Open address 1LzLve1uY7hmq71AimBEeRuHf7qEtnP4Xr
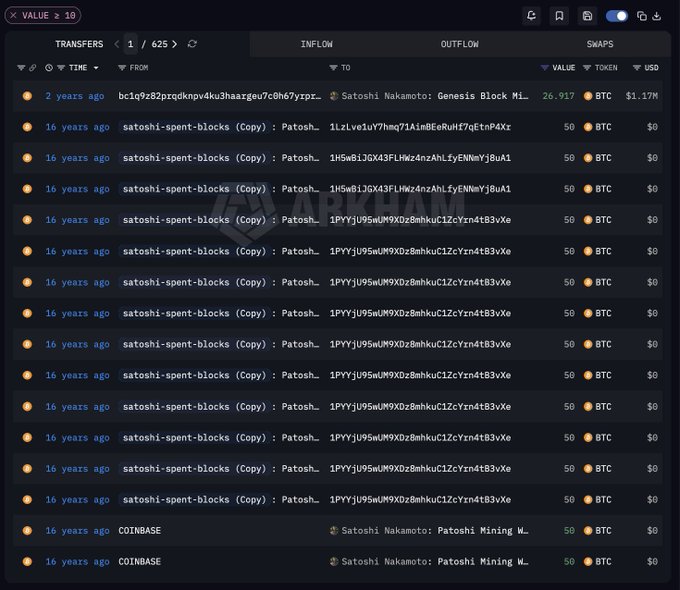The width and height of the screenshot is (680, 590). coord(420,127)
